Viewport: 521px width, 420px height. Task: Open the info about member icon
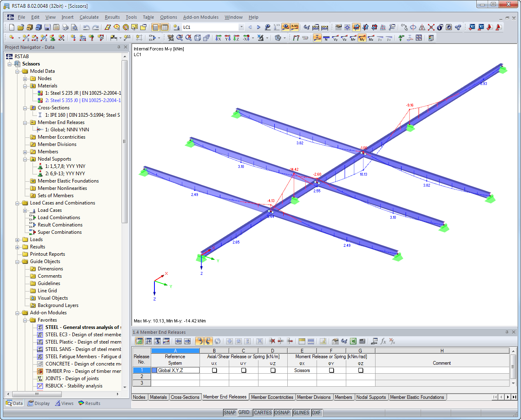coord(439,27)
